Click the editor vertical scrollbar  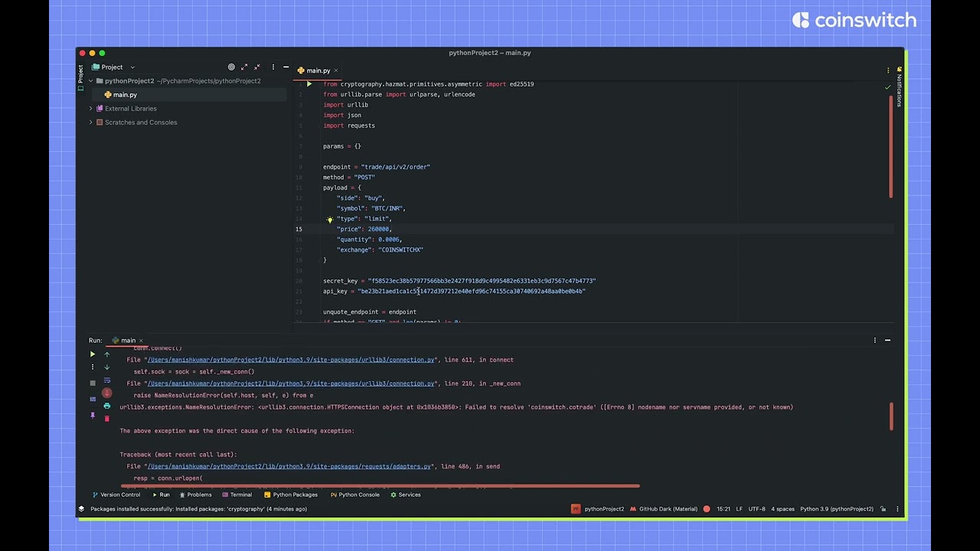891,145
